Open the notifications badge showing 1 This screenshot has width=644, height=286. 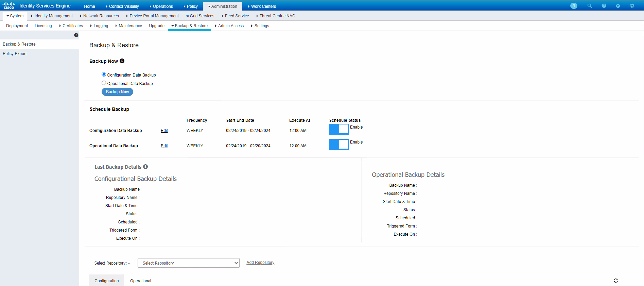(x=574, y=6)
